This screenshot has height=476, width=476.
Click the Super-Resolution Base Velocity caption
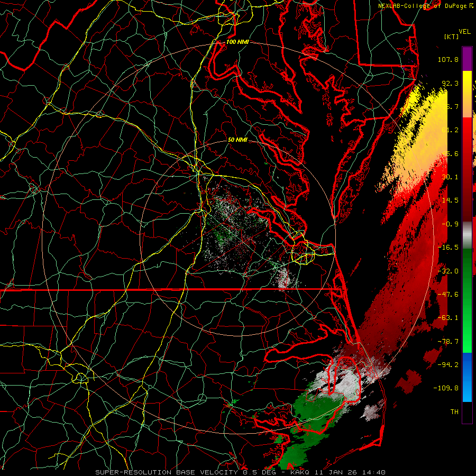click(241, 472)
